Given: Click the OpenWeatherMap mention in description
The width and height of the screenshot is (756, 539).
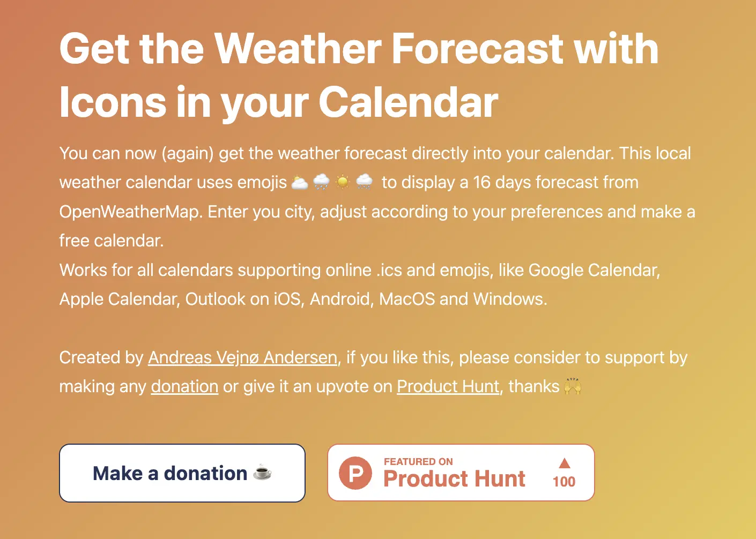Looking at the screenshot, I should (x=131, y=212).
